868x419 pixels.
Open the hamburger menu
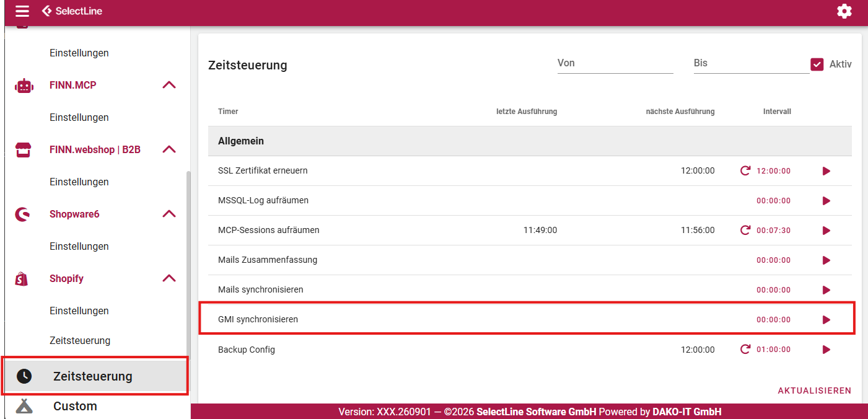pos(22,11)
